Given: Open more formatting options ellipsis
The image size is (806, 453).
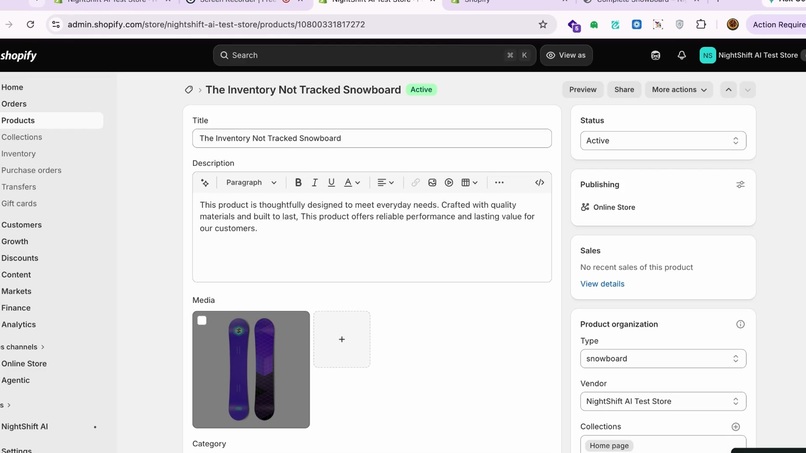Looking at the screenshot, I should (x=499, y=183).
